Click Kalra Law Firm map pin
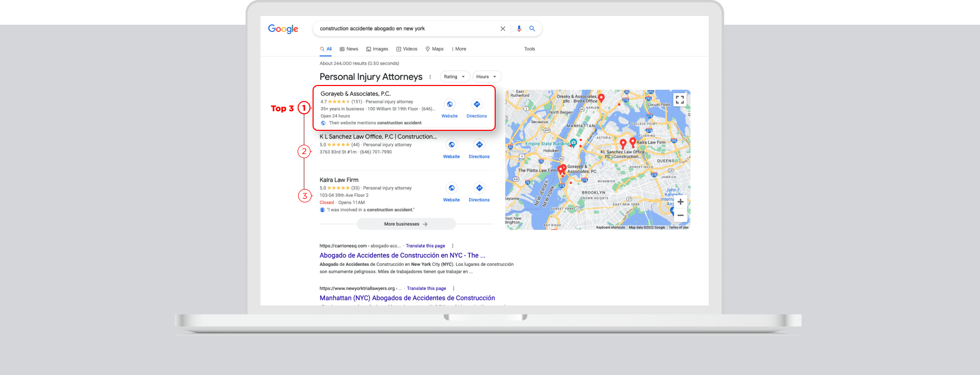The width and height of the screenshot is (980, 375). coord(633,142)
